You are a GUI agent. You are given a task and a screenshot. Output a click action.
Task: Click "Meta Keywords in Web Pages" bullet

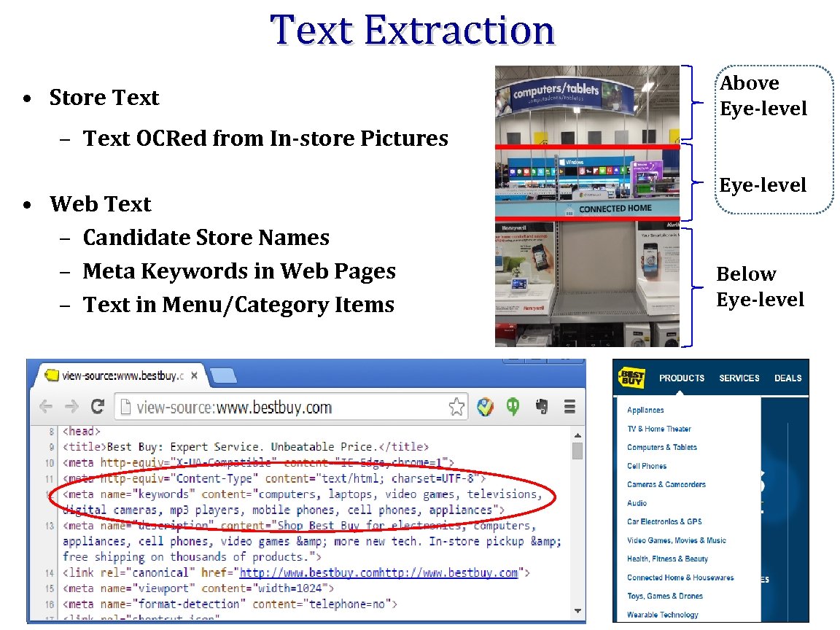point(239,271)
